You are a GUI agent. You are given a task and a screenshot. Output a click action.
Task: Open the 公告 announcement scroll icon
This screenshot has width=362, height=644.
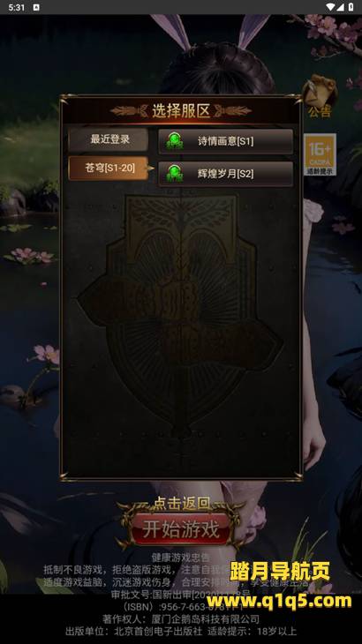(x=320, y=97)
